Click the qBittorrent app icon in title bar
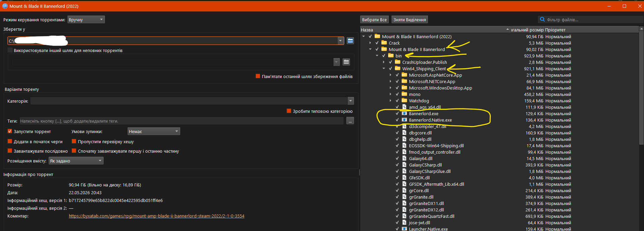The height and width of the screenshot is (231, 644). (x=5, y=6)
